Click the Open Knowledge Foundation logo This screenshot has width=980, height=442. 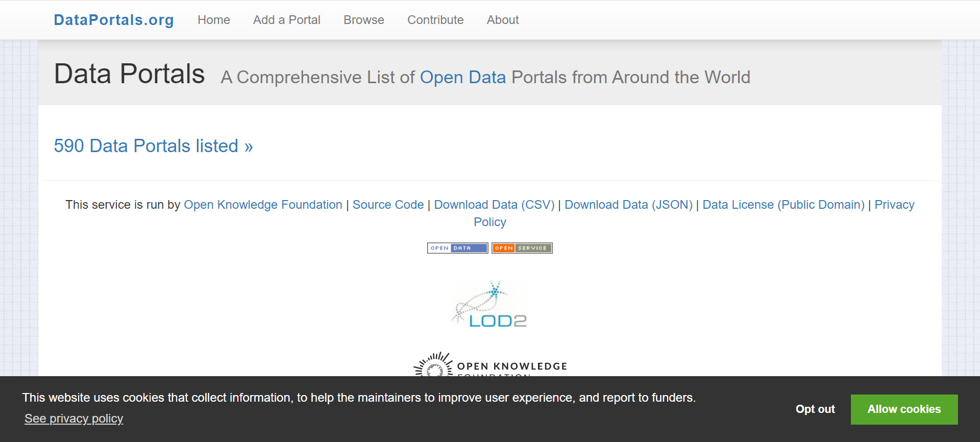pyautogui.click(x=489, y=365)
